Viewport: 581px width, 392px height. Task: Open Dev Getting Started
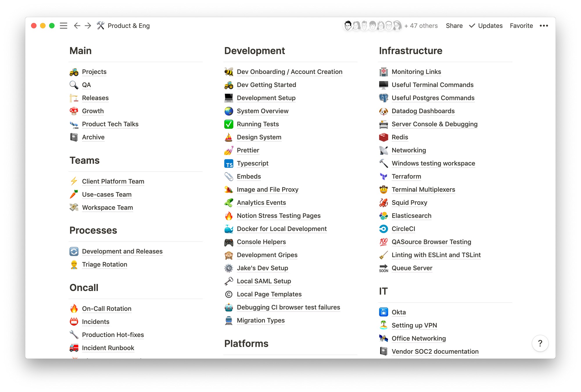(x=266, y=85)
